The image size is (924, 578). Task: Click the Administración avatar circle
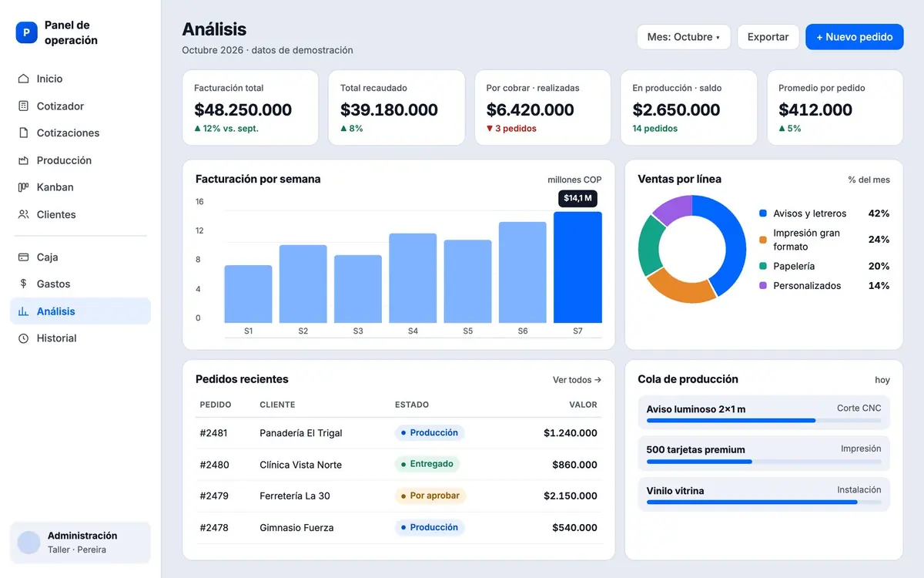[29, 543]
